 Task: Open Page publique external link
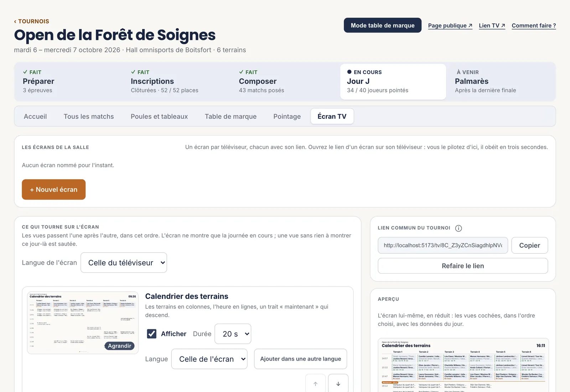[x=450, y=26]
